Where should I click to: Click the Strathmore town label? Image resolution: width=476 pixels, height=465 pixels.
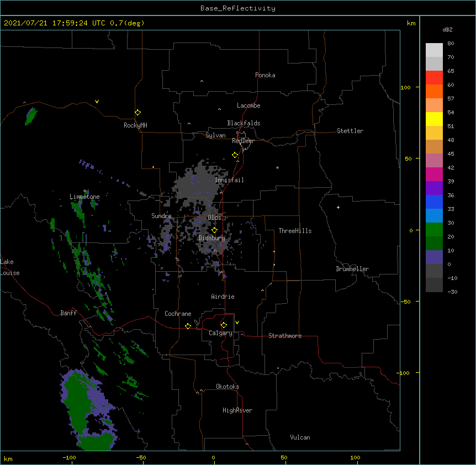tap(285, 336)
